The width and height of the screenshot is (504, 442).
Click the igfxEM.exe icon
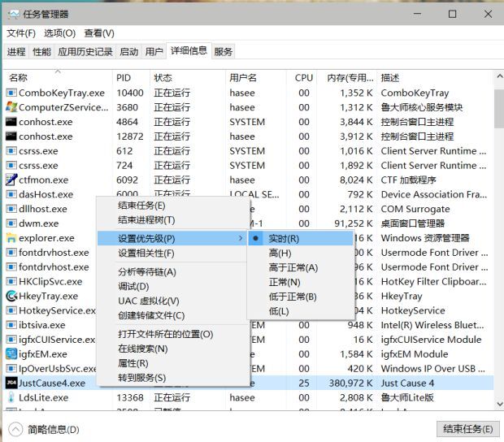pos(11,353)
